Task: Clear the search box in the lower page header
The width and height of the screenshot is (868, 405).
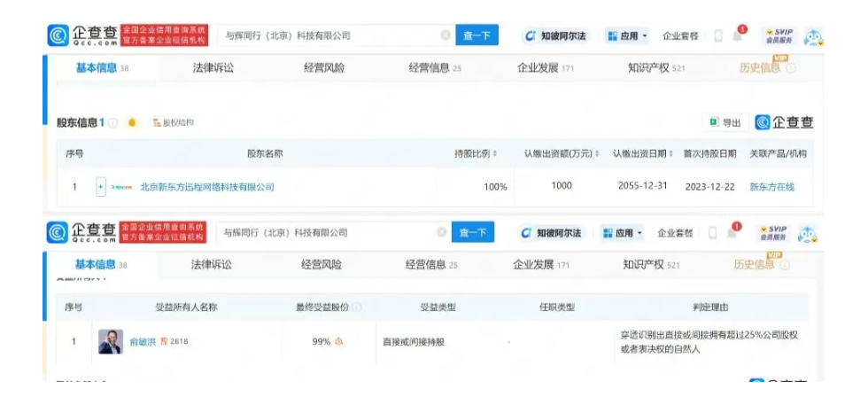Action: (441, 233)
